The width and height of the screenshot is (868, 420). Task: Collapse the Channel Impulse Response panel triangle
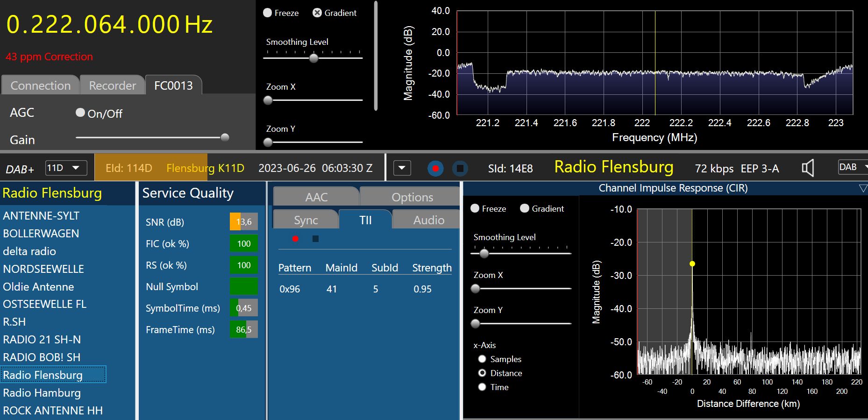(x=863, y=188)
